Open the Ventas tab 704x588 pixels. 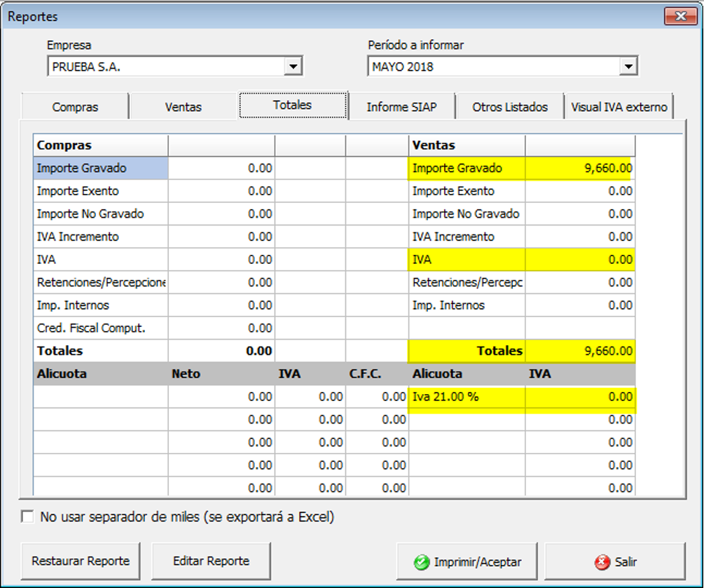point(184,107)
